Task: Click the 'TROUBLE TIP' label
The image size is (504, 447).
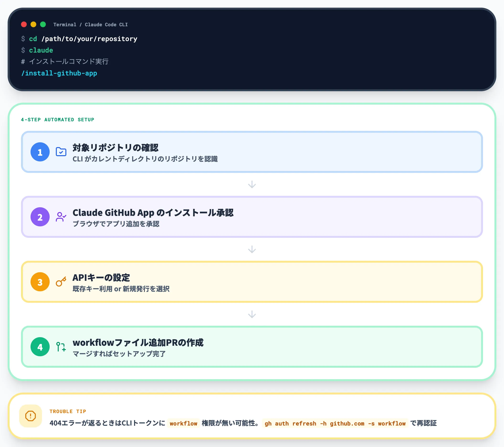Action: [x=68, y=411]
